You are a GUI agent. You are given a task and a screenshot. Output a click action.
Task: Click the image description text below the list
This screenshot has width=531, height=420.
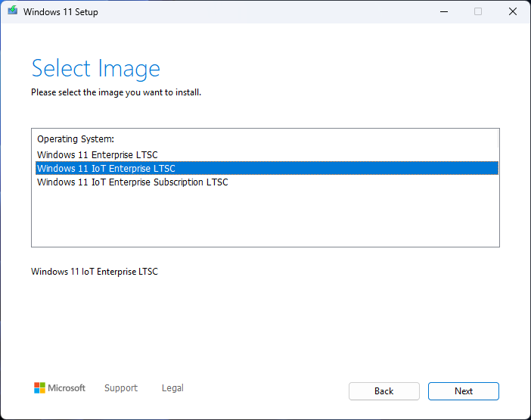point(95,272)
